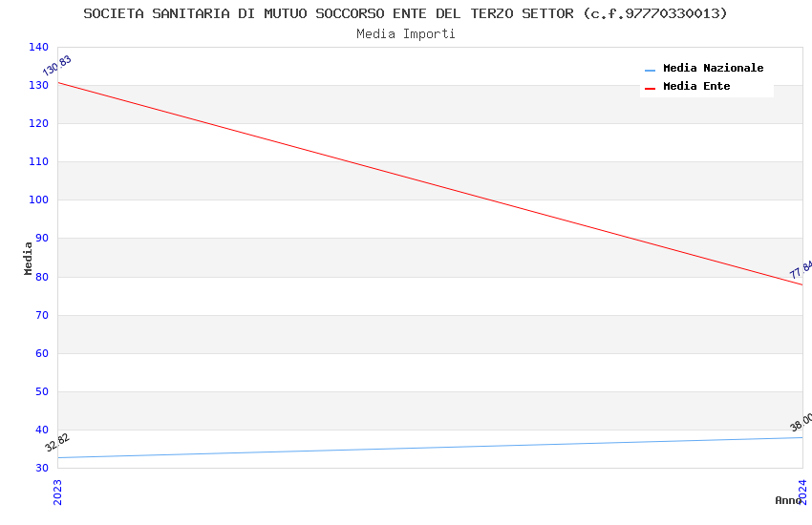Select the red Media Ente legend swatch
This screenshot has height=525, width=812.
[x=650, y=89]
